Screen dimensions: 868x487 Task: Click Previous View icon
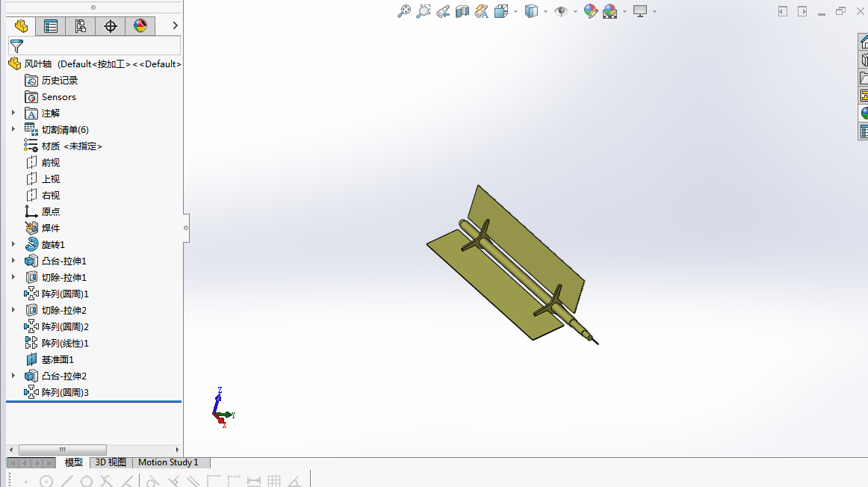point(443,11)
